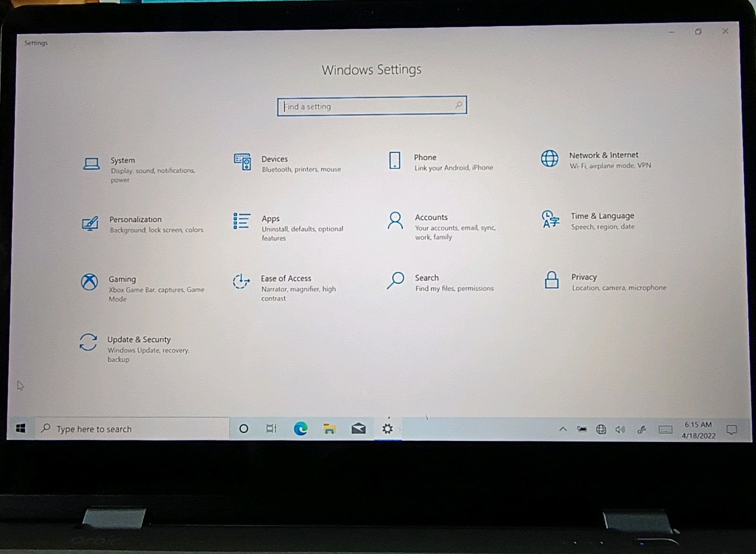
Task: Open the volume speaker tray icon
Action: coord(620,430)
